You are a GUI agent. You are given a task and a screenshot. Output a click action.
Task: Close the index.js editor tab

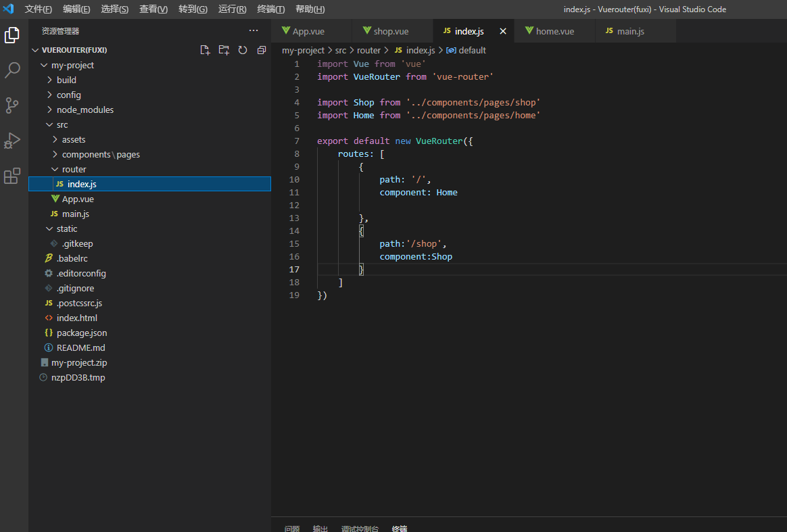point(503,31)
